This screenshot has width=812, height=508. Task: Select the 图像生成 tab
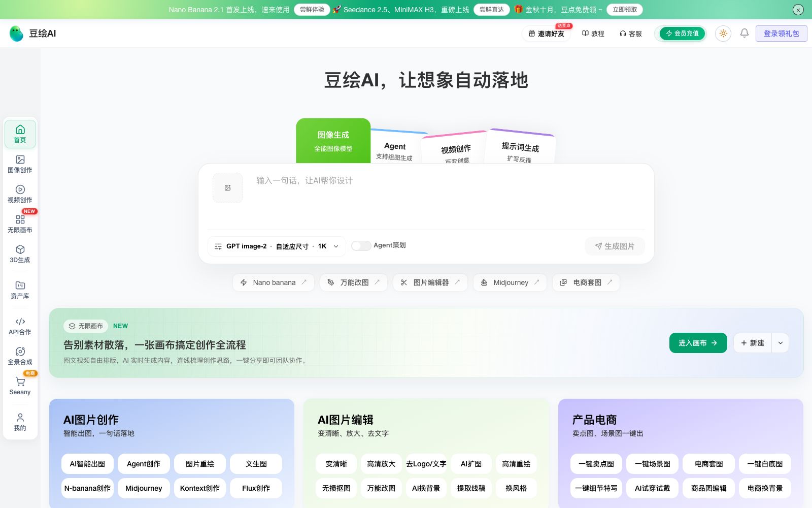click(333, 141)
